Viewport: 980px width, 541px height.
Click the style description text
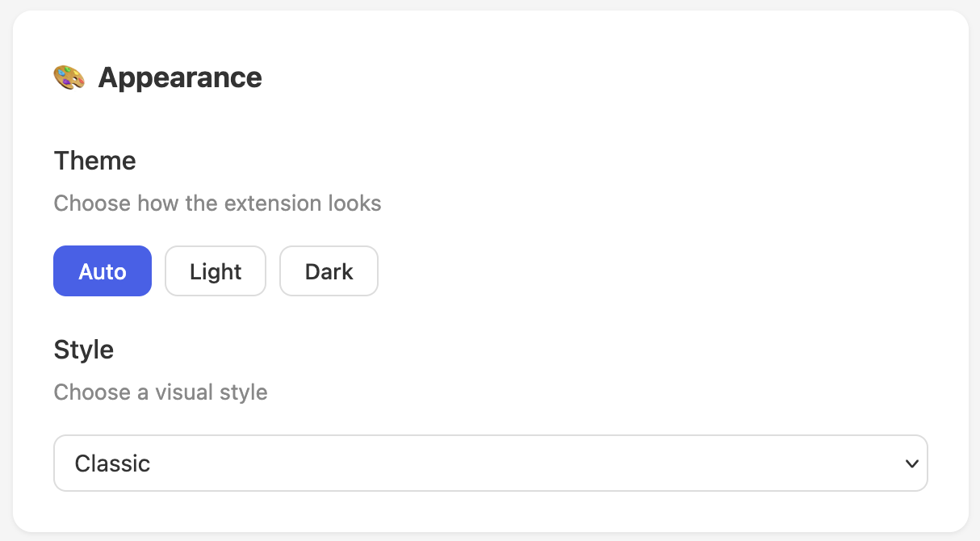point(161,392)
